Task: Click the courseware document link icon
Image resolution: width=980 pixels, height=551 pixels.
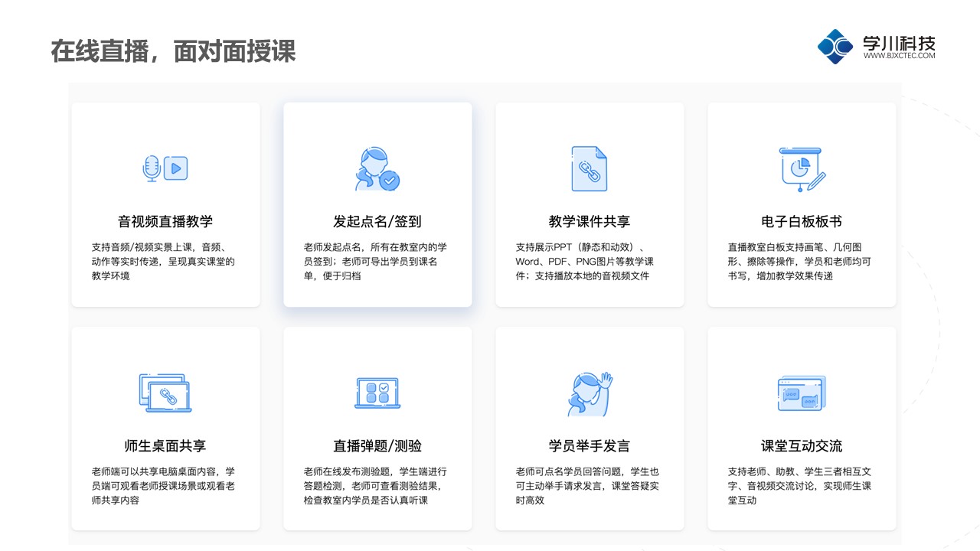Action: coord(590,168)
